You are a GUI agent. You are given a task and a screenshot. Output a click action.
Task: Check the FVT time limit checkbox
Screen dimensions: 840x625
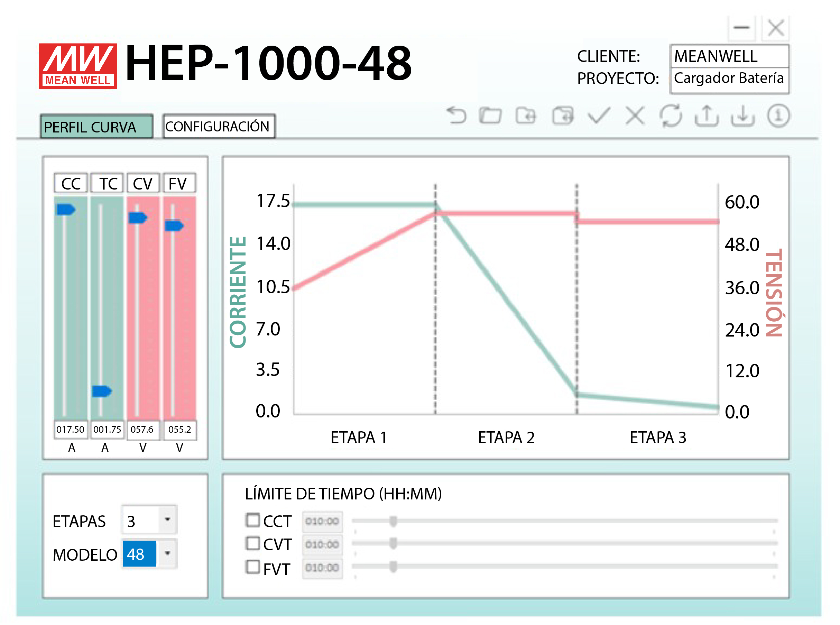(x=252, y=567)
